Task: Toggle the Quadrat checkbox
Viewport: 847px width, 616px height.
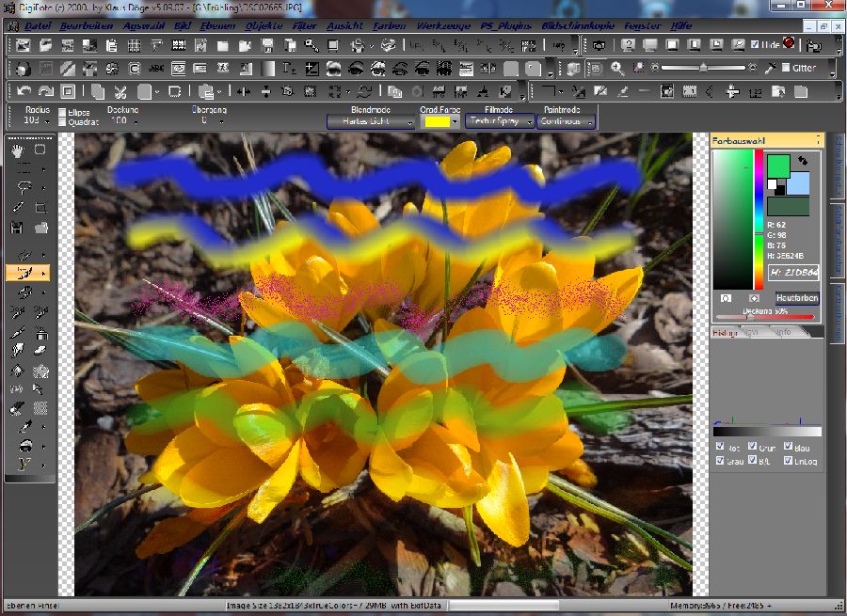Action: [62, 121]
